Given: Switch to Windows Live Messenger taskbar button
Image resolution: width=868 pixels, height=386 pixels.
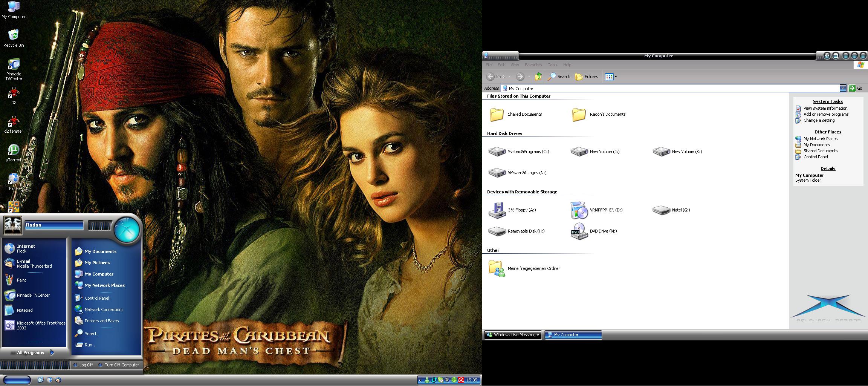Looking at the screenshot, I should point(513,335).
